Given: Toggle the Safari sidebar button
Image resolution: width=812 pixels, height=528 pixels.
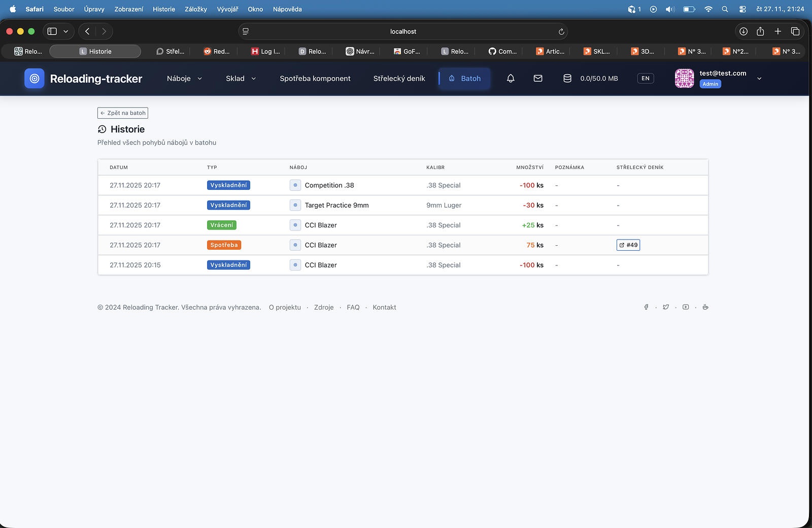Looking at the screenshot, I should (x=52, y=31).
